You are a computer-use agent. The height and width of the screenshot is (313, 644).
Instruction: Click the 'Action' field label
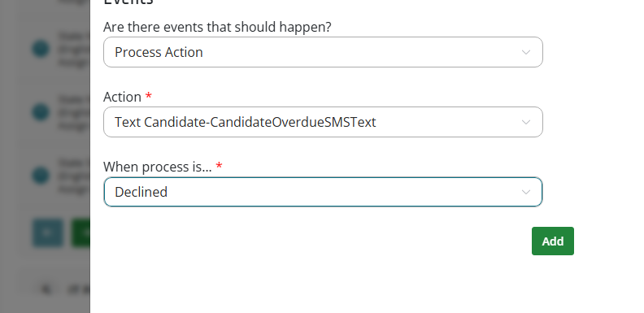(123, 97)
